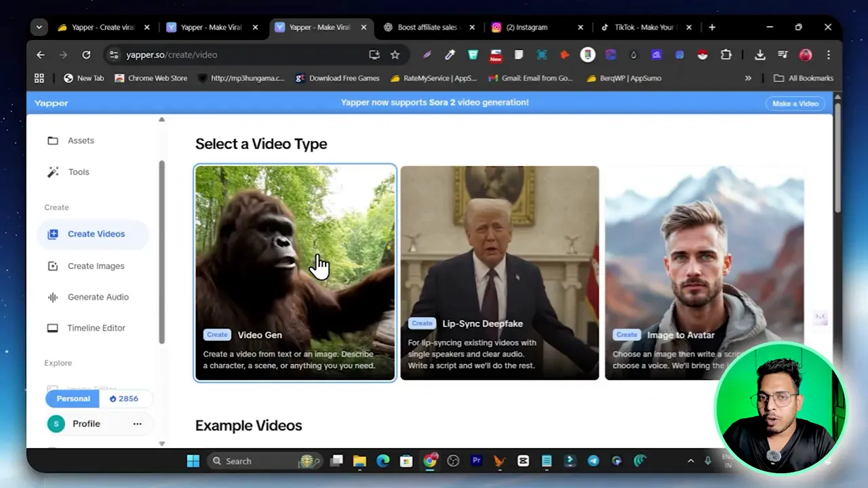Open the Create Images sidebar icon
This screenshot has width=868, height=488.
(52, 266)
